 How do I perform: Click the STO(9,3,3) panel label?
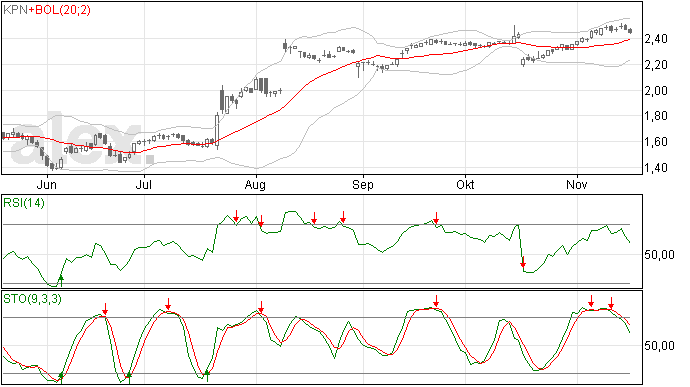tap(32, 299)
